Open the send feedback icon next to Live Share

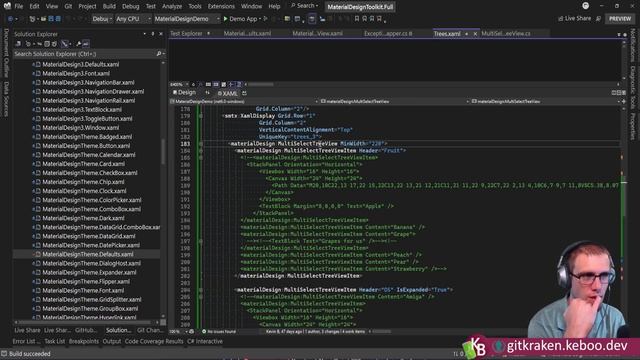pyautogui.click(x=598, y=18)
